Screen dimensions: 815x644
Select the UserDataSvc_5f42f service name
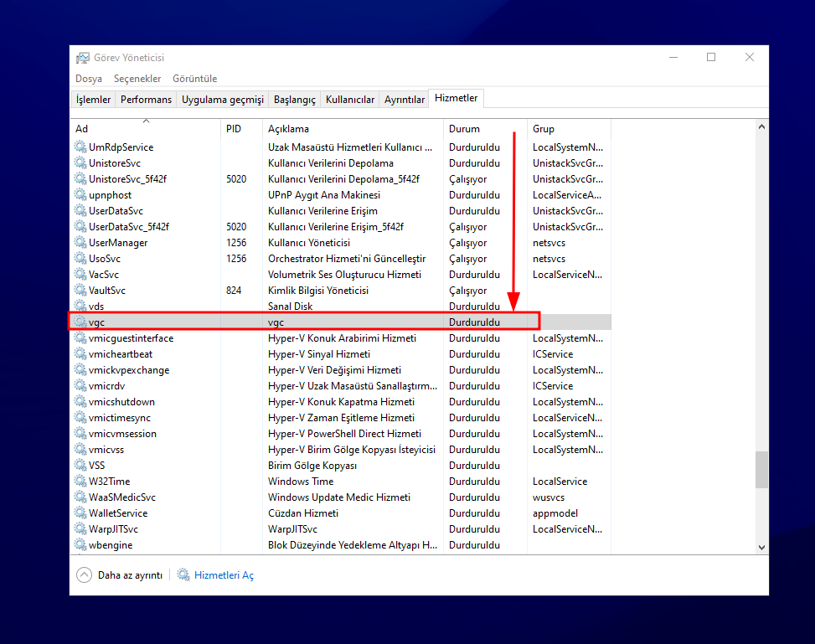(129, 227)
